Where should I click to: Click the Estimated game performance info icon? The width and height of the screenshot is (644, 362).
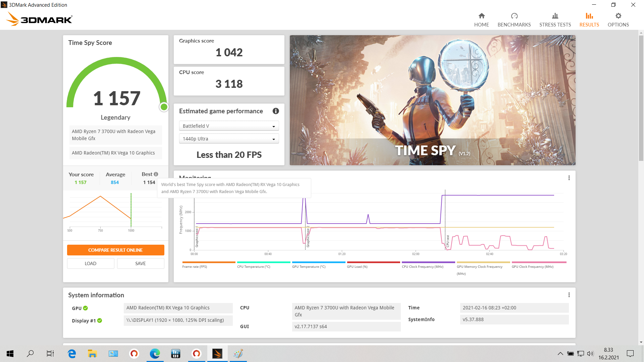click(276, 111)
